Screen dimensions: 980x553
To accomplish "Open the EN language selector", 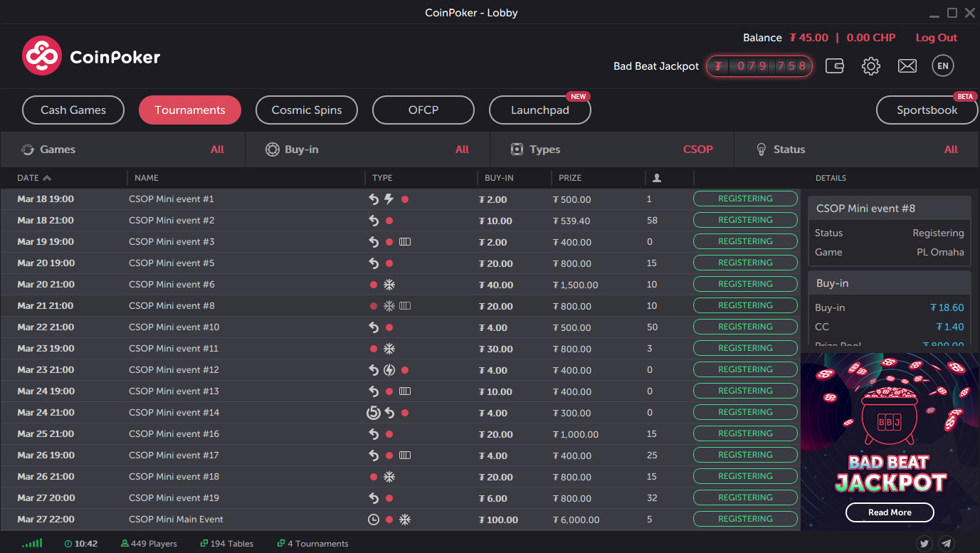I will coord(943,66).
